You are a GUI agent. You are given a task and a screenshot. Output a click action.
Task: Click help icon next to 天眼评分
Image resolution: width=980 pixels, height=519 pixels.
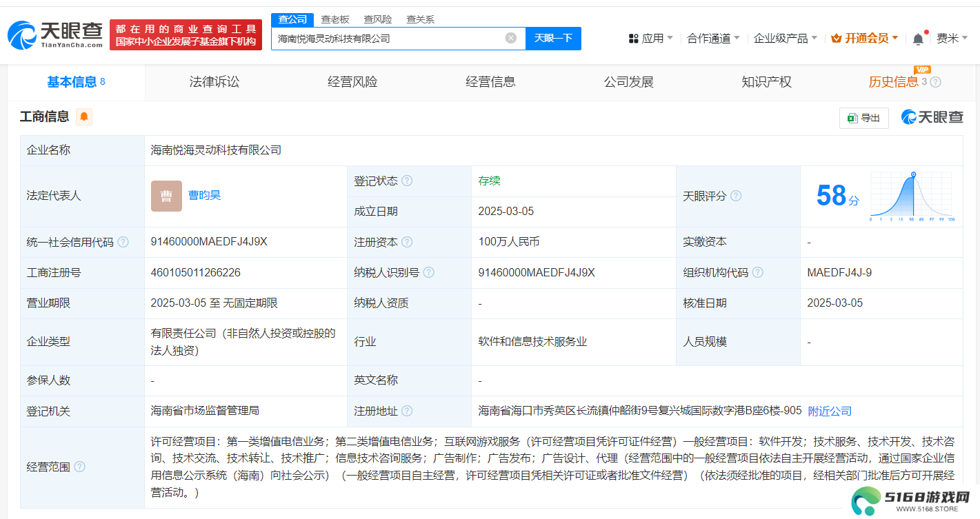[736, 196]
